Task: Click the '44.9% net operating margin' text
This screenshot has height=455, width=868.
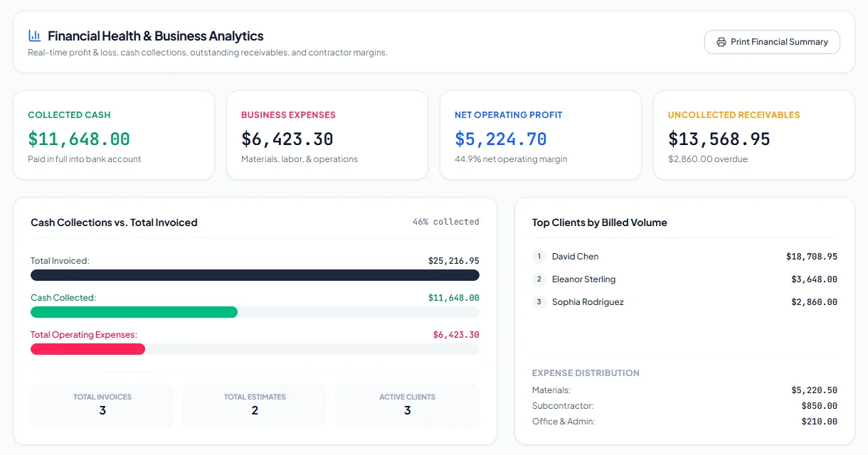Action: click(x=511, y=159)
